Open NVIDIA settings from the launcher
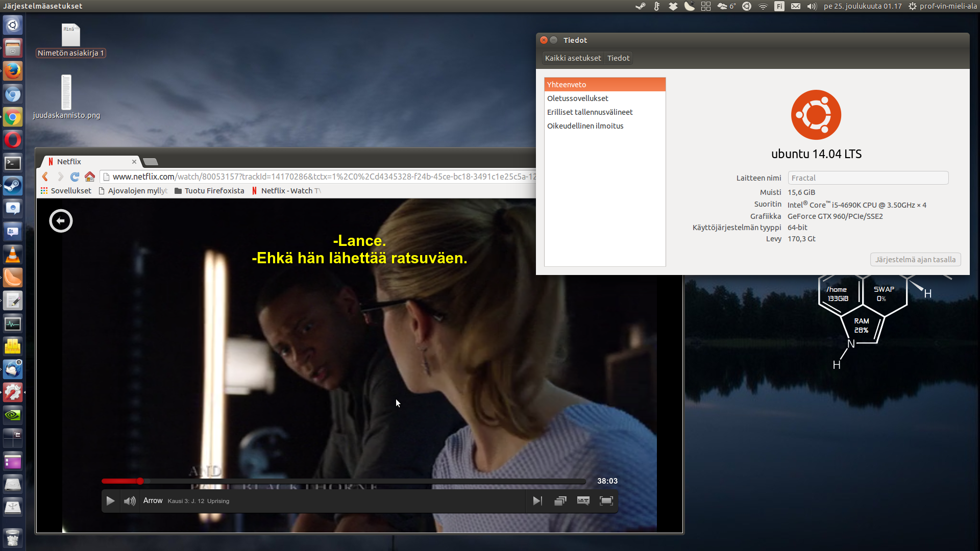980x551 pixels. pos(13,415)
